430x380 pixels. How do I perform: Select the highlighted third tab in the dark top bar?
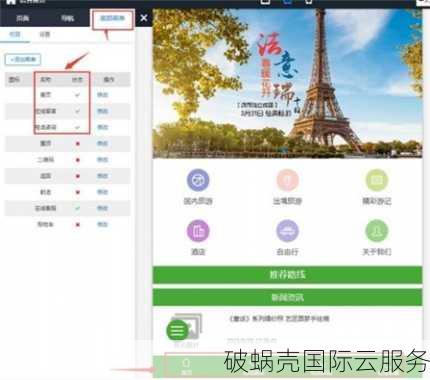click(113, 18)
